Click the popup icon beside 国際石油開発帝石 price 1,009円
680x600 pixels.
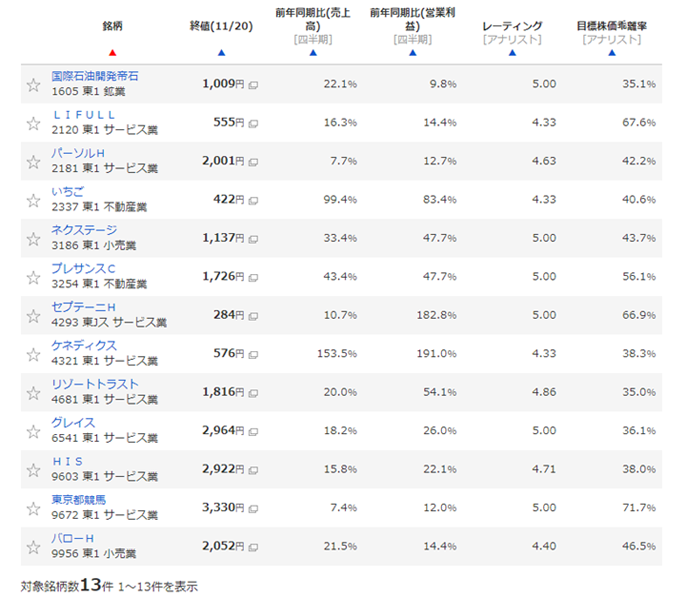click(x=253, y=85)
